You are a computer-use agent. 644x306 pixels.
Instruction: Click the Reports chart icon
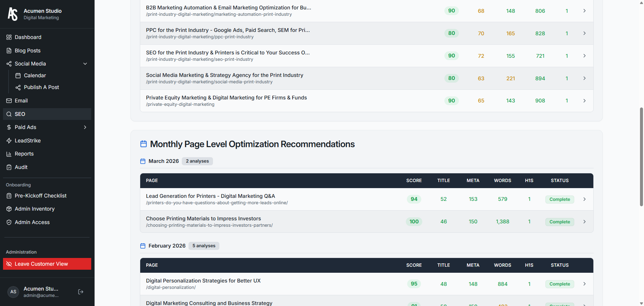point(9,154)
